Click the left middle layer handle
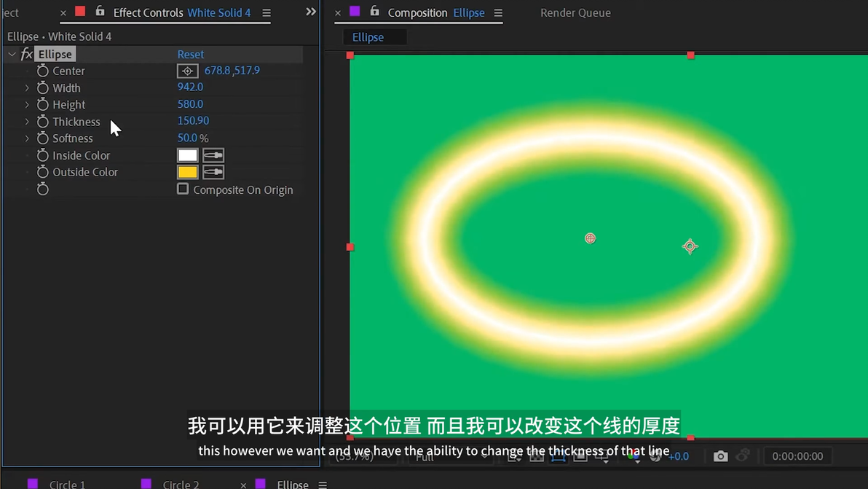The height and width of the screenshot is (489, 868). coord(350,247)
